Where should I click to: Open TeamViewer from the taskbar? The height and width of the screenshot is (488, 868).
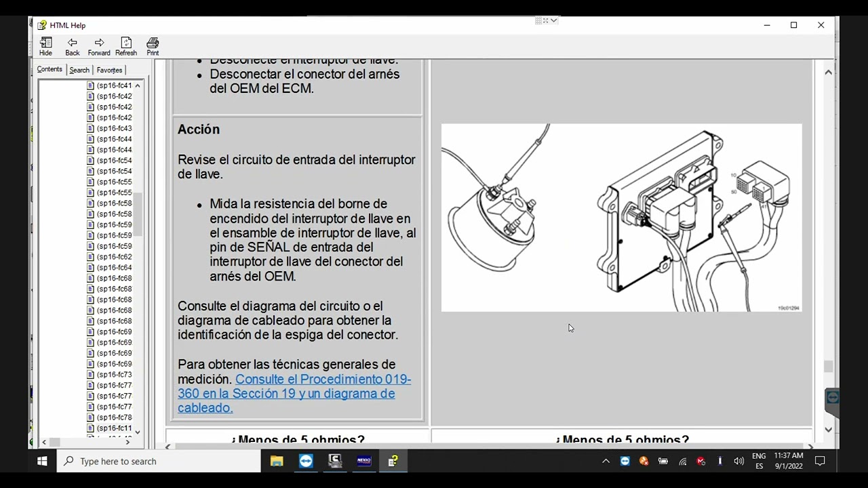tap(306, 461)
